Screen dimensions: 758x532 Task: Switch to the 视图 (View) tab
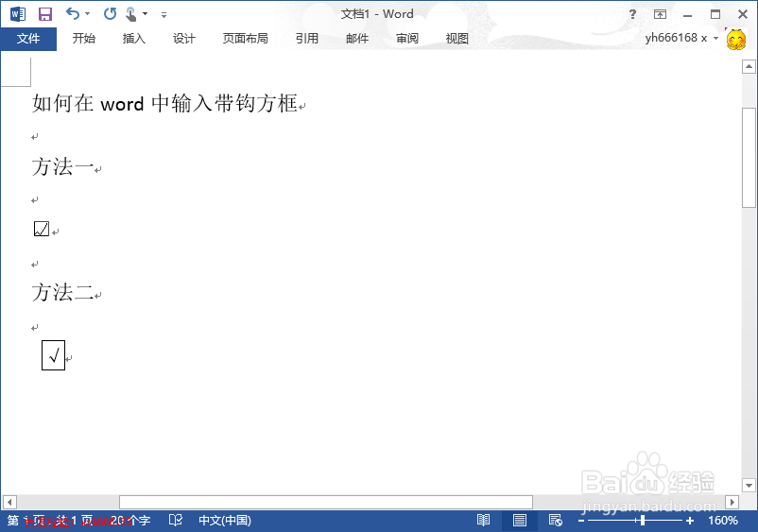[x=457, y=39]
